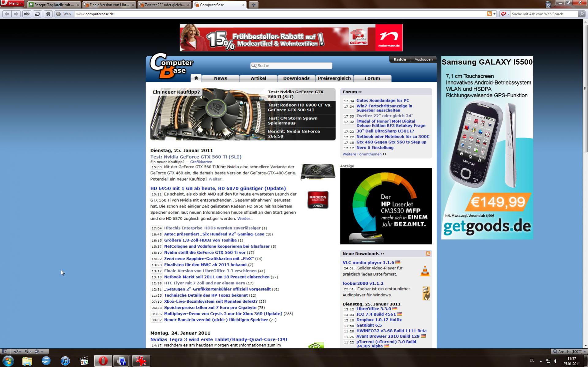The image size is (588, 367).
Task: Go forward with the browser forward arrow
Action: coord(16,14)
